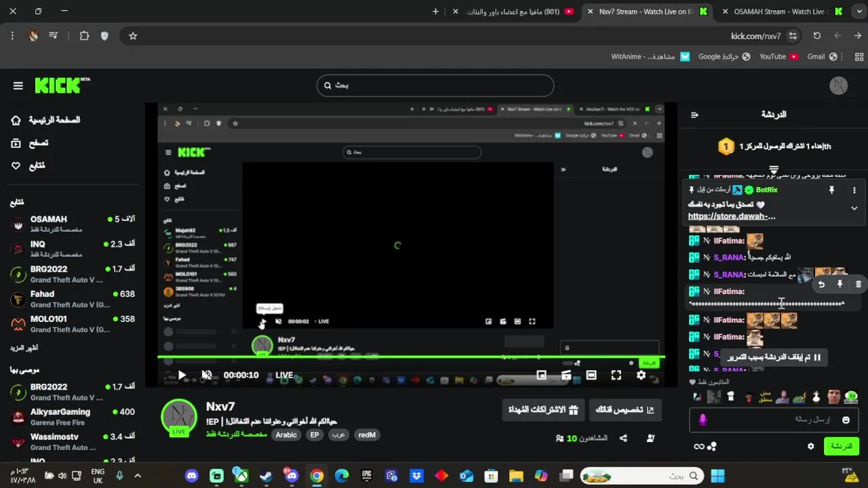Click the Customize your channel button

click(625, 409)
